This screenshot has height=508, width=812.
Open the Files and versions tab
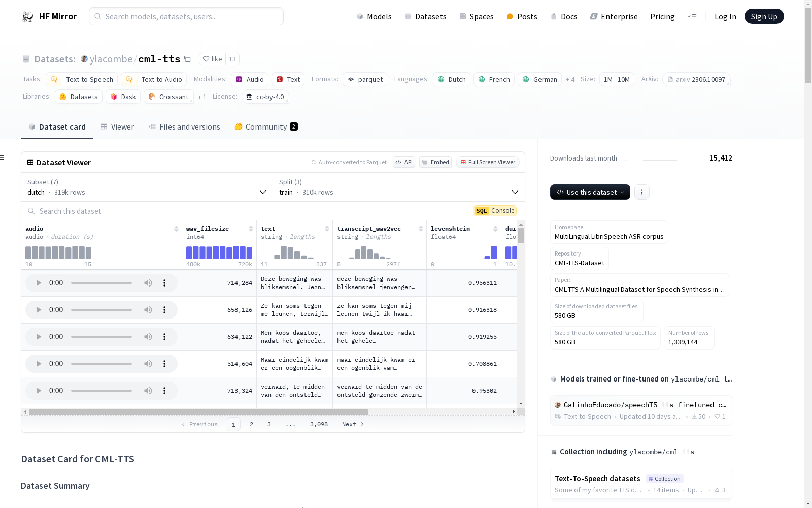click(184, 127)
